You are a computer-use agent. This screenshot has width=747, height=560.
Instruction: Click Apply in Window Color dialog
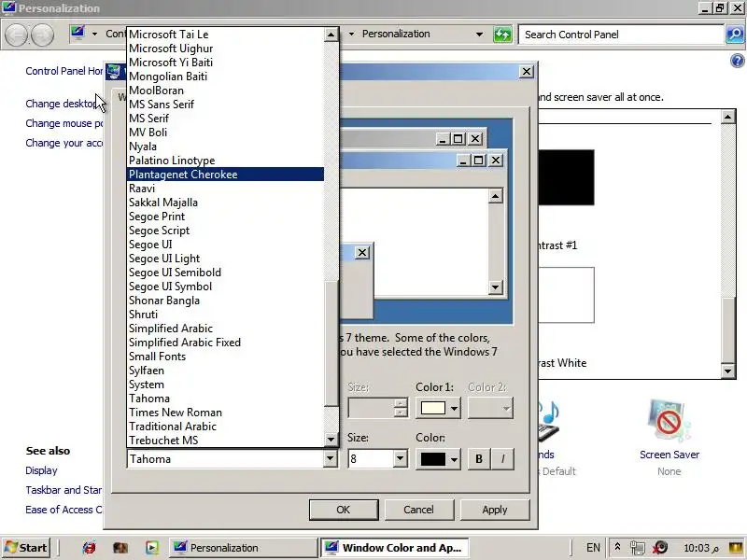tap(495, 510)
